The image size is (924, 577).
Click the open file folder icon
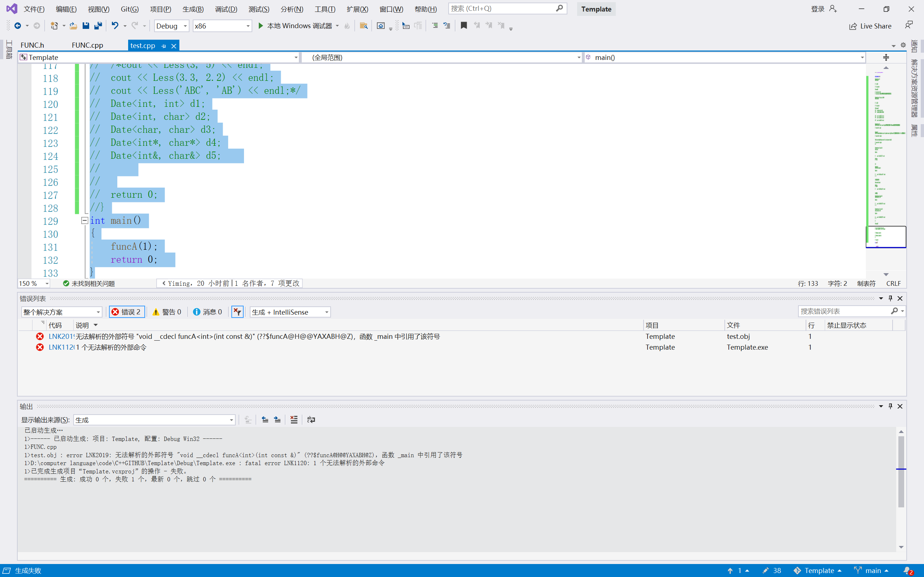point(73,26)
